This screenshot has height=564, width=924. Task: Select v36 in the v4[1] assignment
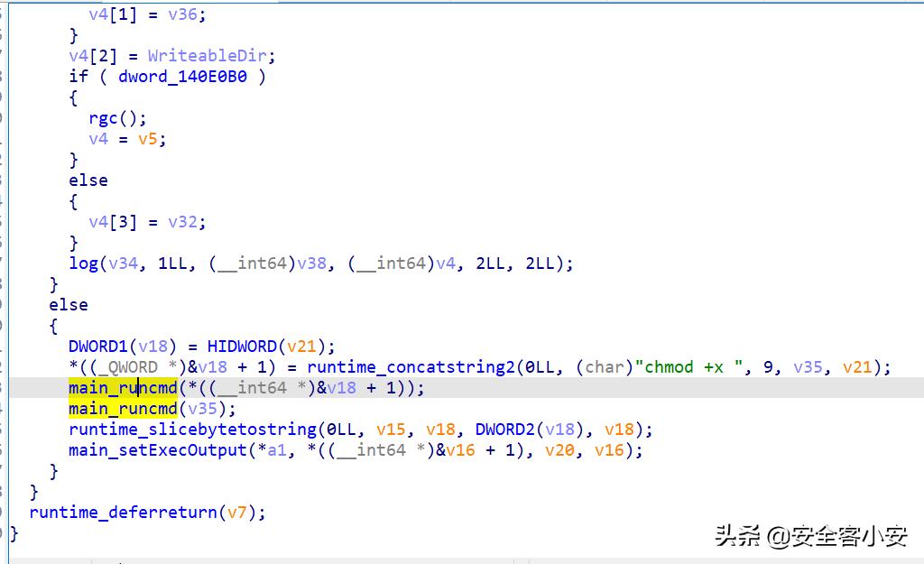tap(182, 14)
